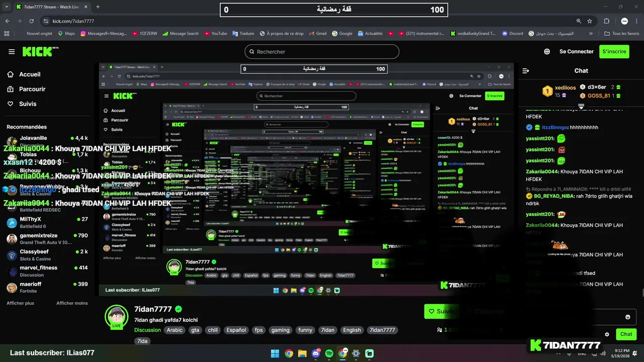This screenshot has height=362, width=644.
Task: Open the gamemixtreize sidebar avatar
Action: click(x=12, y=239)
